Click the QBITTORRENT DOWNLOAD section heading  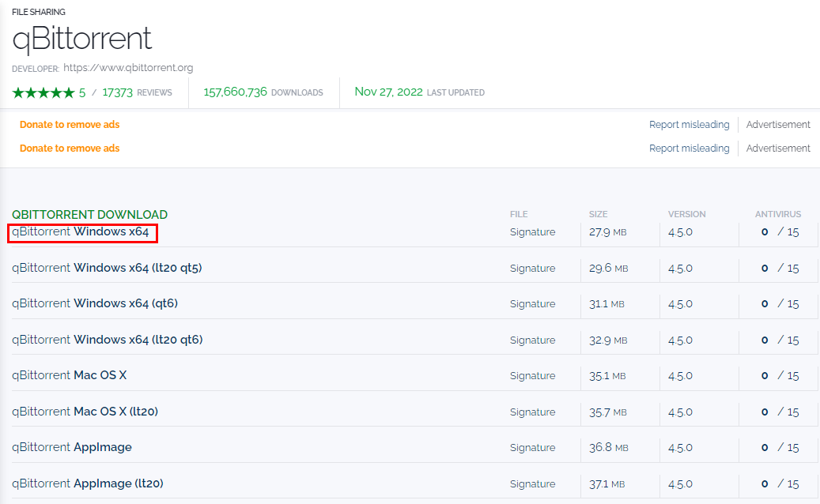89,215
